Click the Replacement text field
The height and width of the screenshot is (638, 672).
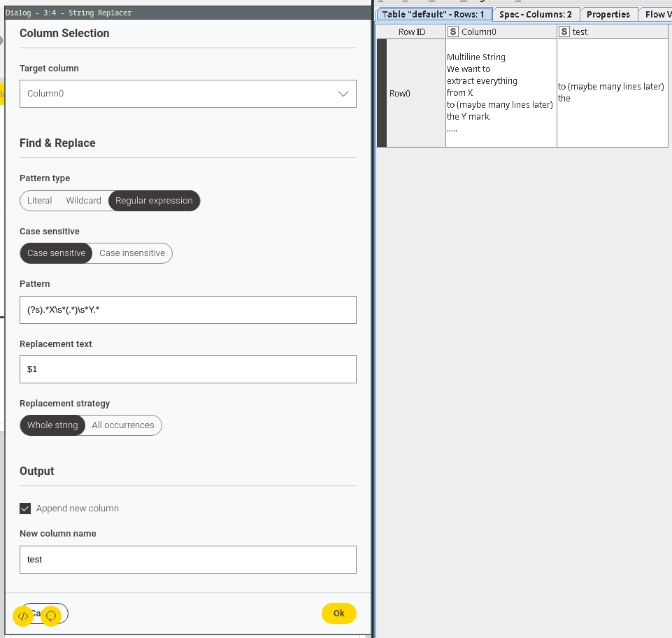187,369
